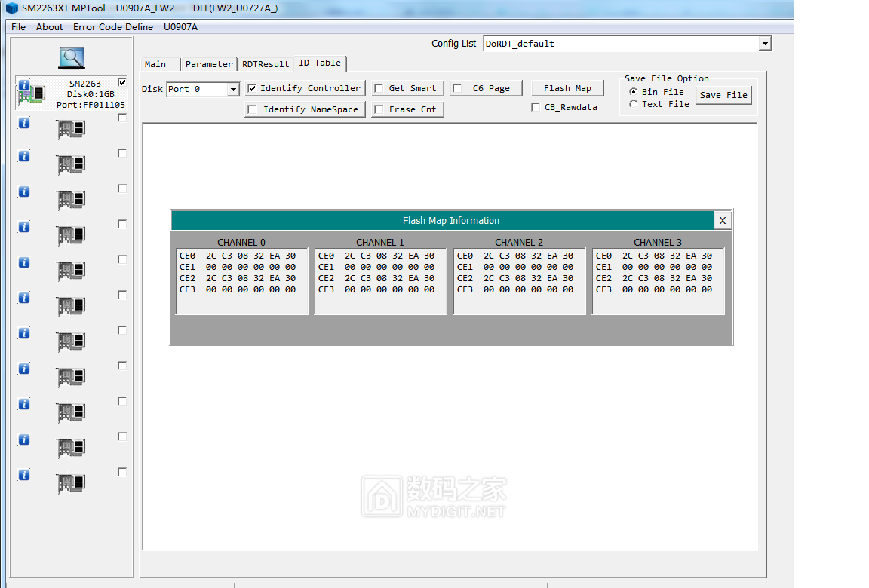Image resolution: width=869 pixels, height=588 pixels.
Task: Open info for the SM2263 Disk0 device
Action: tap(24, 85)
